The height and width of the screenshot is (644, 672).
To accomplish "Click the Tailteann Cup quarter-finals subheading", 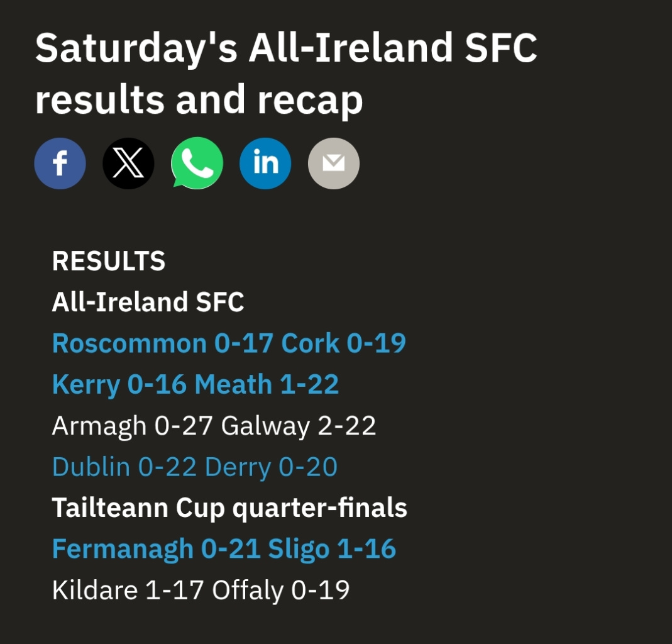I will (x=229, y=508).
